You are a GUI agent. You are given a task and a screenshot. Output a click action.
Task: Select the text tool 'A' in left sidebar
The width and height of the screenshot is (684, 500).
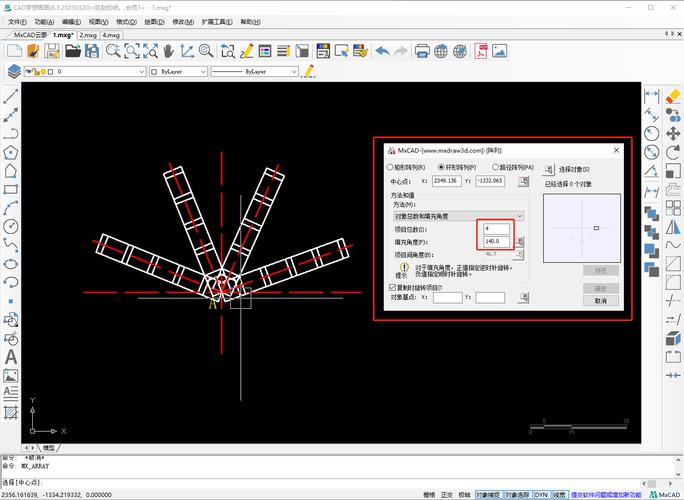11,357
